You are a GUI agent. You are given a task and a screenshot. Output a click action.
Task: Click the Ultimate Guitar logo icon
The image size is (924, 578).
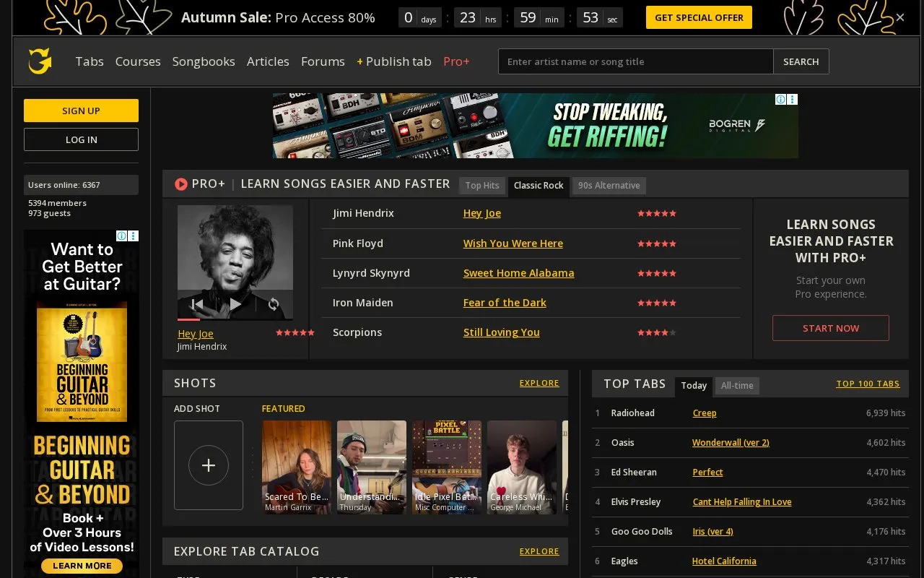pyautogui.click(x=40, y=61)
